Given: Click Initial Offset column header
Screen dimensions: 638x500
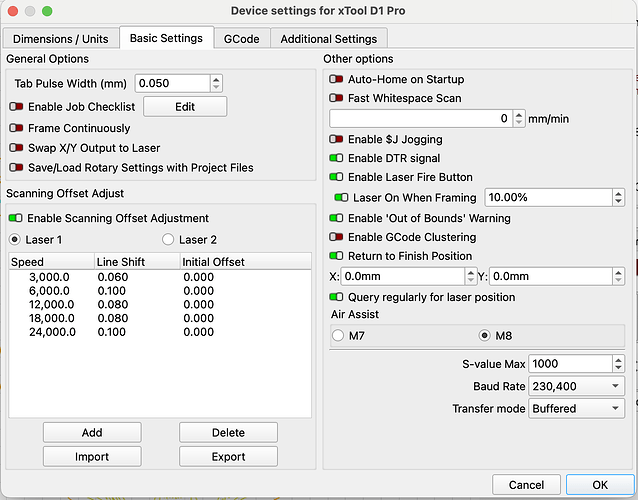Looking at the screenshot, I should (246, 262).
